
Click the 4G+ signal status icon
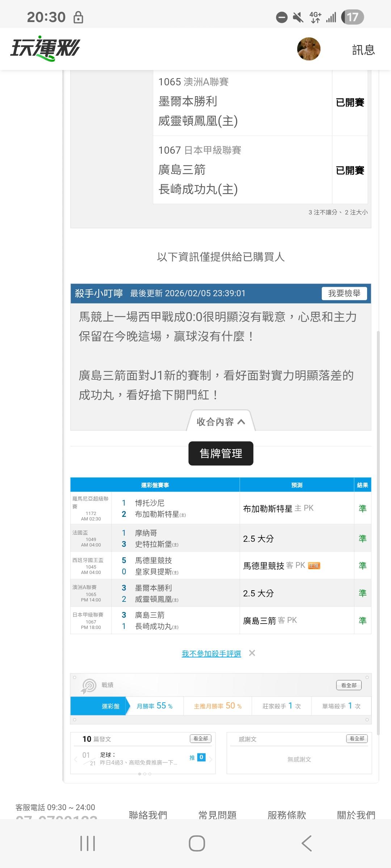(315, 17)
